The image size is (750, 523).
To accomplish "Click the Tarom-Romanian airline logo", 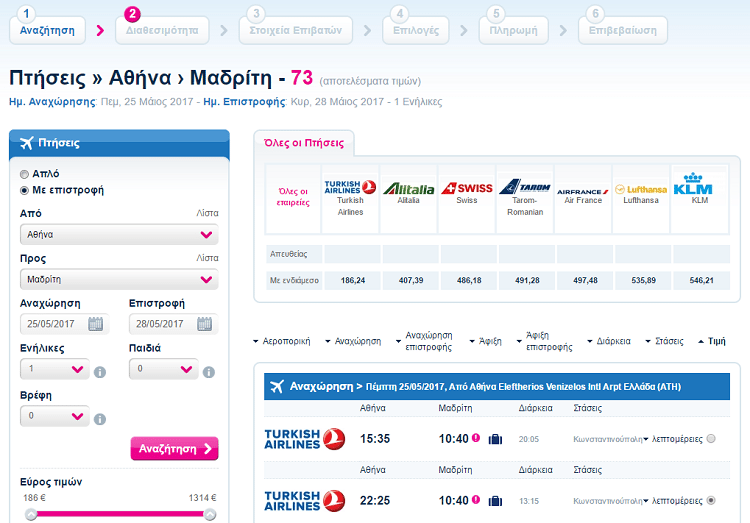I will pos(525,187).
